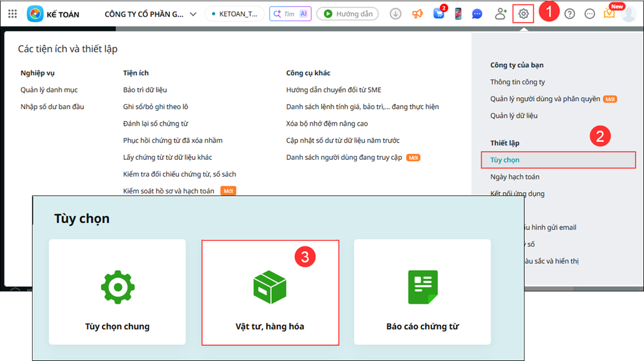The height and width of the screenshot is (361, 644).
Task: Open Bảo trì dữ liệu link
Action: (145, 90)
